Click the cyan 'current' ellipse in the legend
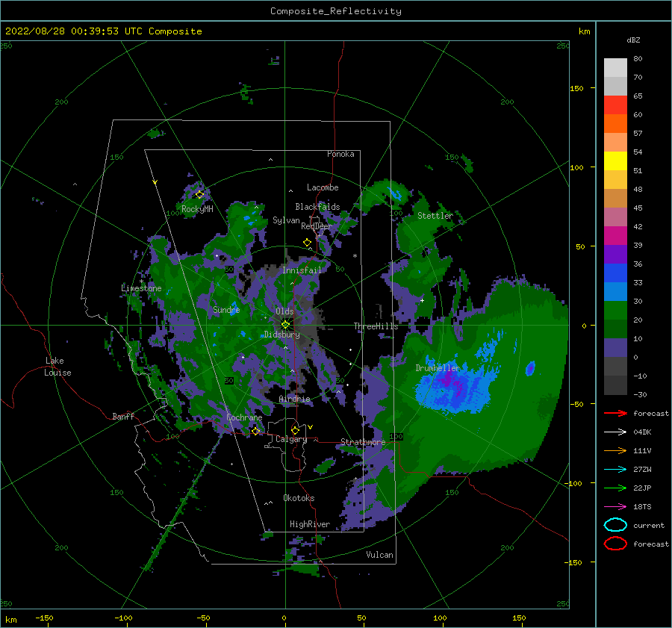 pyautogui.click(x=615, y=525)
